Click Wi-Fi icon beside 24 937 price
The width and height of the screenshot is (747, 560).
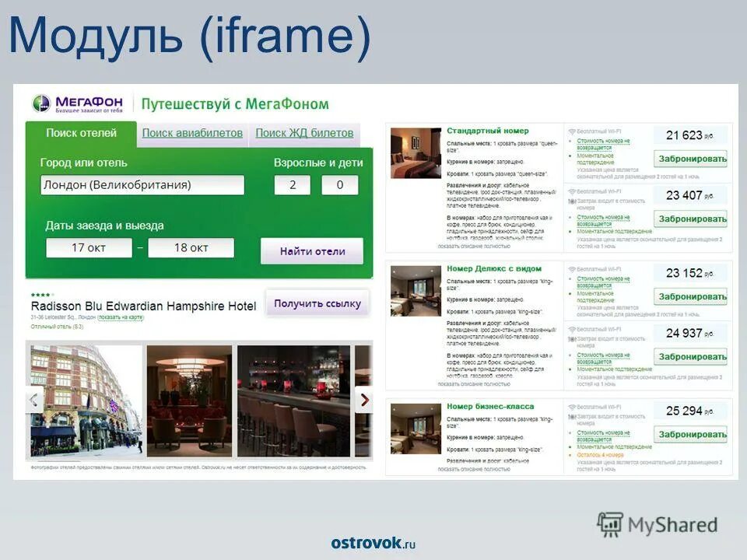pyautogui.click(x=572, y=329)
